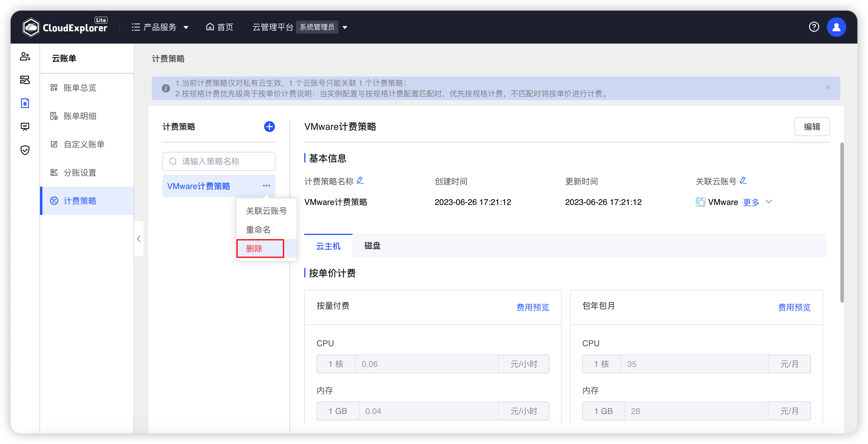Choose 重命名 from the context menu
Viewport: 868px width, 444px height.
click(266, 230)
